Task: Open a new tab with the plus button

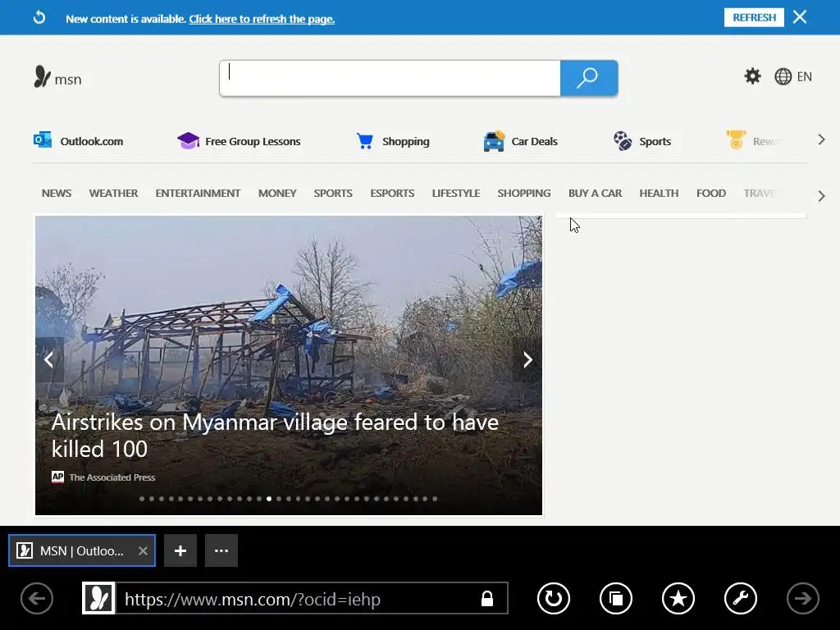Action: point(180,550)
